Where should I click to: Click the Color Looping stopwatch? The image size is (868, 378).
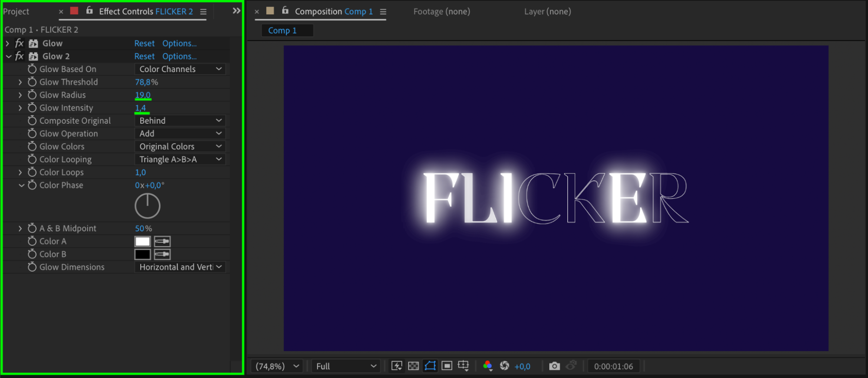[32, 159]
